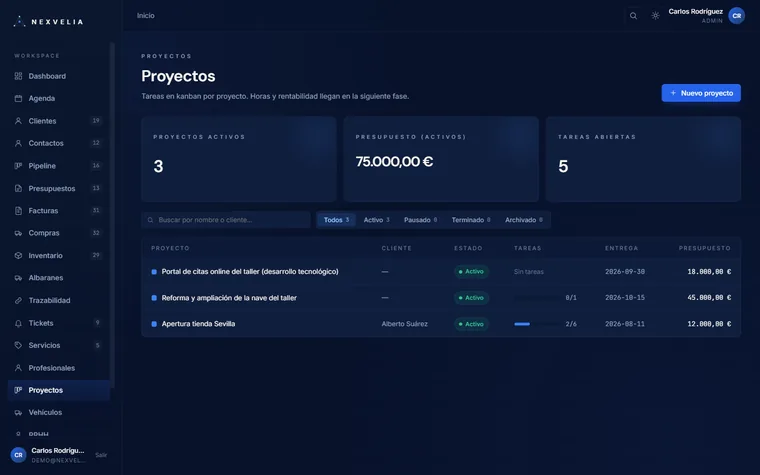The width and height of the screenshot is (760, 475).
Task: Click the Contactos person icon
Action: pos(18,143)
